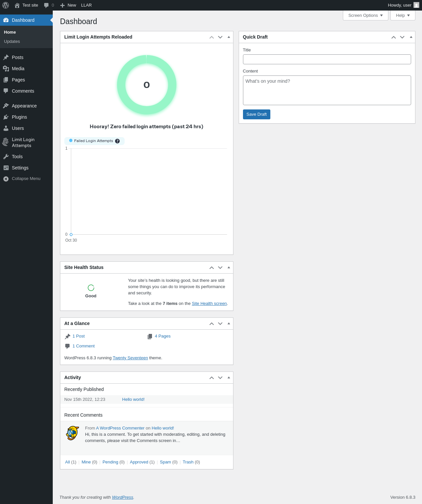This screenshot has height=504, width=422.
Task: Click the Posts pushpin icon in sidebar
Action: pyautogui.click(x=6, y=57)
